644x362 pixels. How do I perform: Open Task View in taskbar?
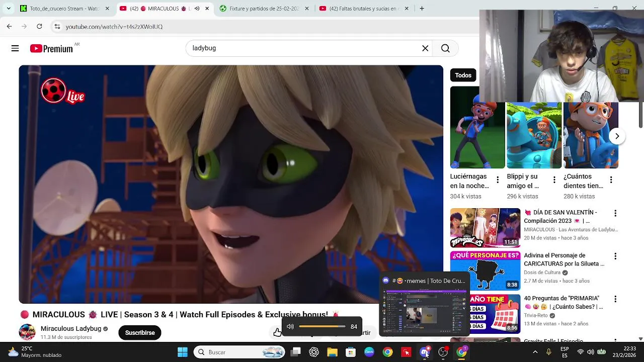tap(296, 352)
